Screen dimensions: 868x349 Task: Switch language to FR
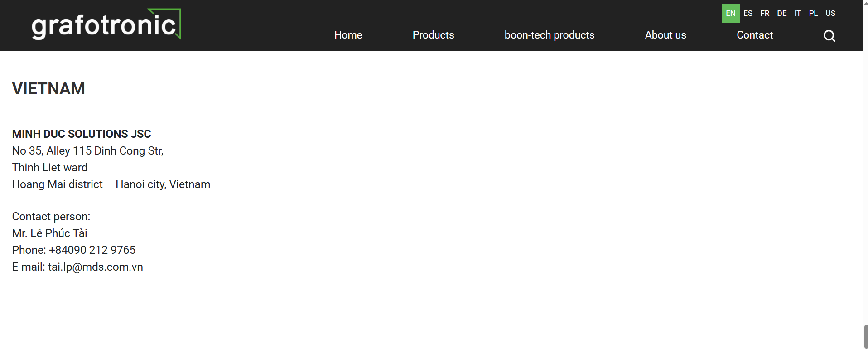(x=765, y=13)
